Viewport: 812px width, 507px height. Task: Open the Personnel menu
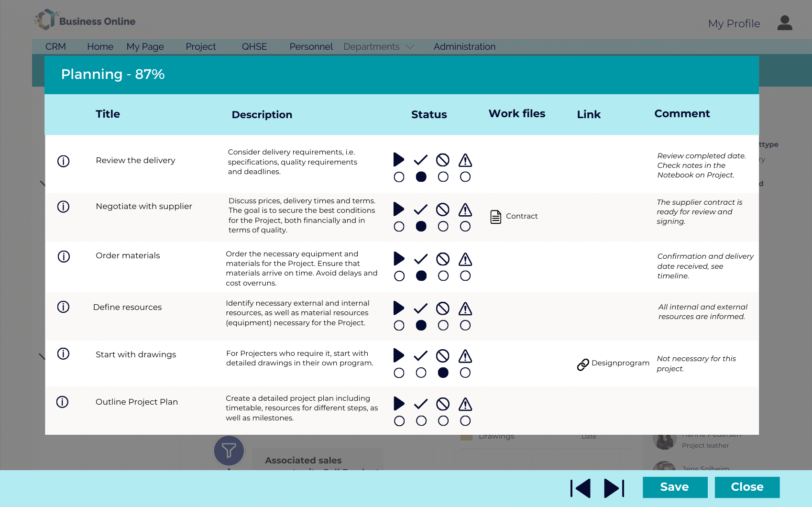pos(311,47)
